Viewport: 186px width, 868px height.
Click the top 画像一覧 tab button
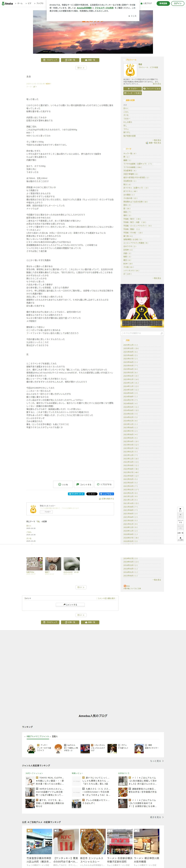[90, 60]
